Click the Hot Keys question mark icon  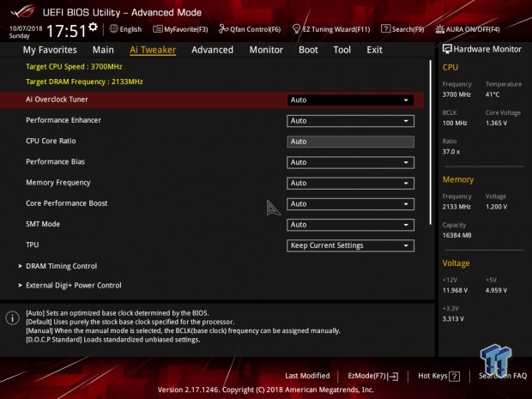pyautogui.click(x=454, y=377)
